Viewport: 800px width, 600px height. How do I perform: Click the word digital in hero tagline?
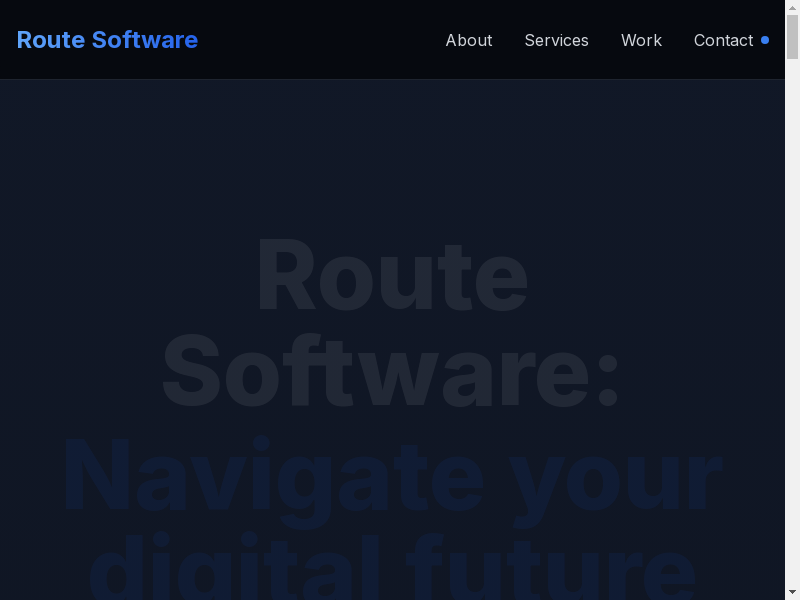235,572
